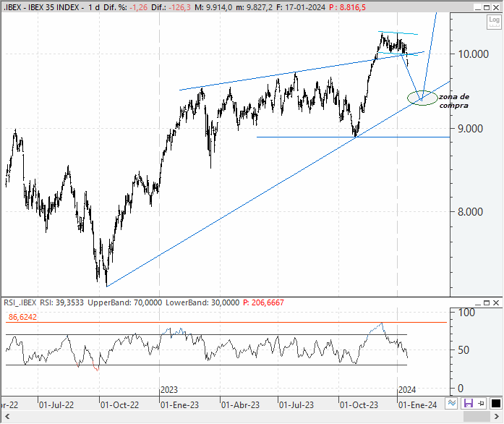Click the 'Dif. %: -1,26' header value

click(x=125, y=7)
